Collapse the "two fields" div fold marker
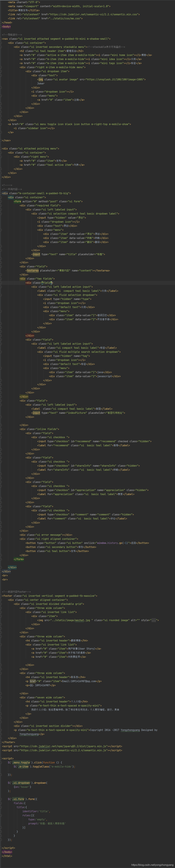The image size is (175, 868). 1,279
